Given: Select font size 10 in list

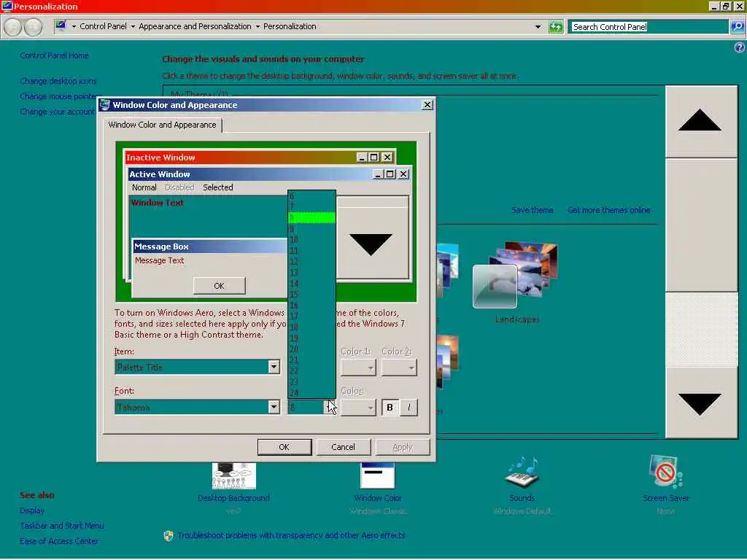Looking at the screenshot, I should tap(312, 239).
